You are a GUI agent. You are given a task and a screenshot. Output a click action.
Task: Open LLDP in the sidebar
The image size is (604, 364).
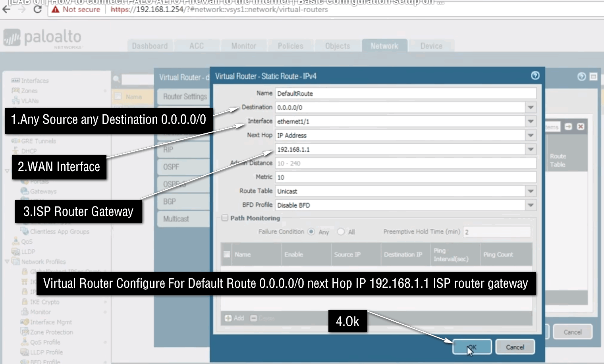click(28, 252)
